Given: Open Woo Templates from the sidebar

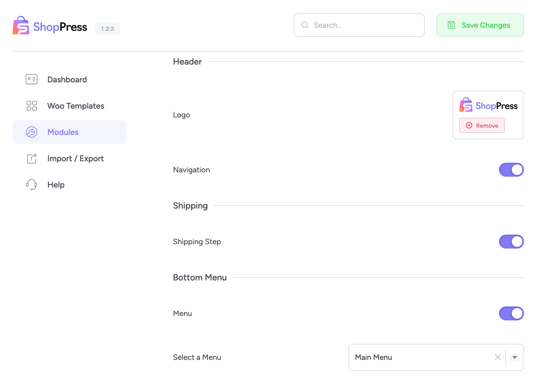Looking at the screenshot, I should pyautogui.click(x=76, y=106).
